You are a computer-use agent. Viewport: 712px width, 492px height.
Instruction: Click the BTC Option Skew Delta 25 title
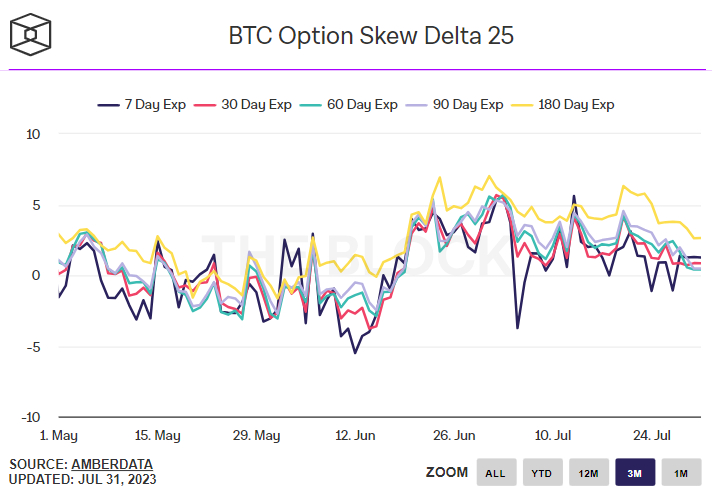[x=371, y=35]
